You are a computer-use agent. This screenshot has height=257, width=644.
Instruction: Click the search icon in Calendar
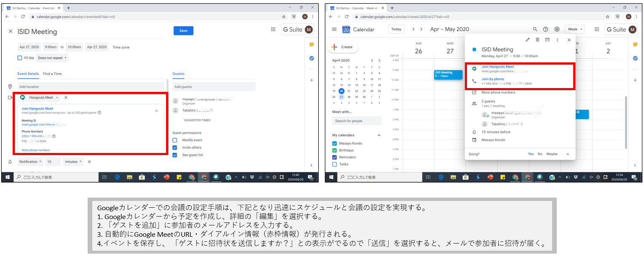535,29
